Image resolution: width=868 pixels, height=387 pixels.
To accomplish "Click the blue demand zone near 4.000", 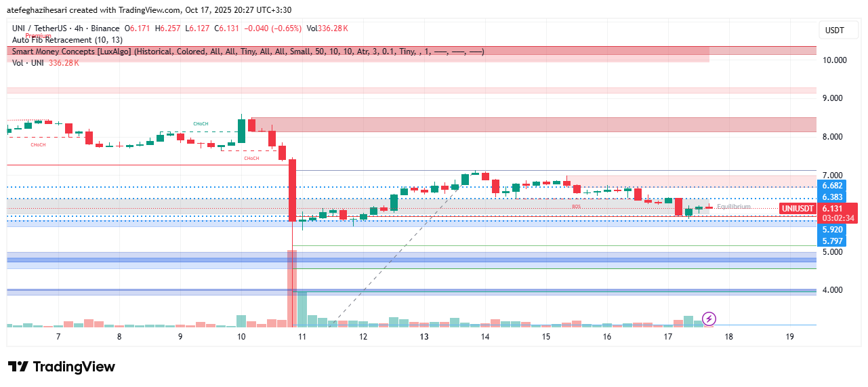I will (x=407, y=291).
